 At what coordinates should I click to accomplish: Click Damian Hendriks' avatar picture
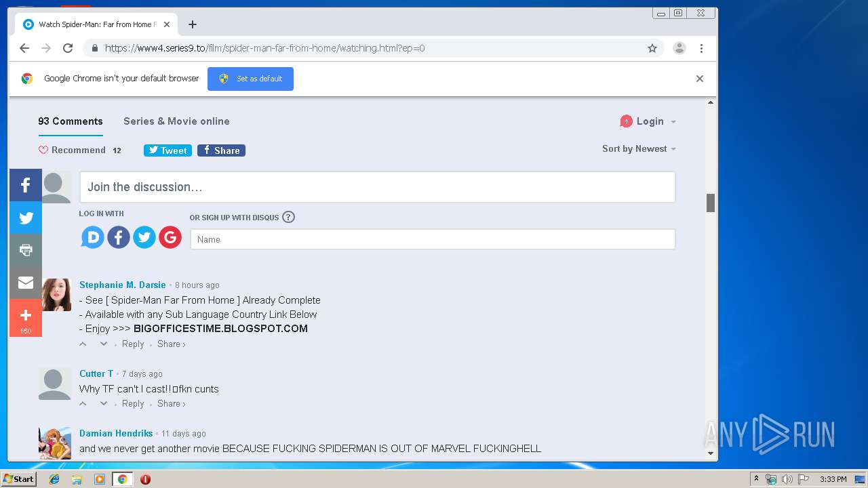(x=55, y=443)
